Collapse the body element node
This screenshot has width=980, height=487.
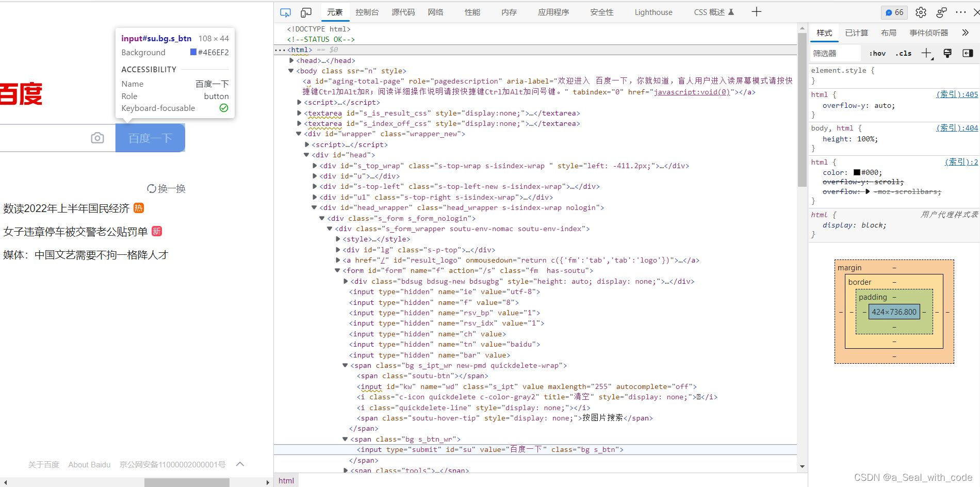pos(291,71)
